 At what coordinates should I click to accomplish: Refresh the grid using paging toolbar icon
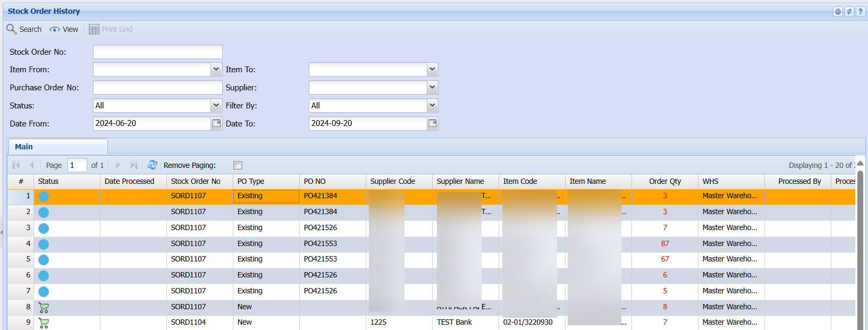(x=153, y=165)
